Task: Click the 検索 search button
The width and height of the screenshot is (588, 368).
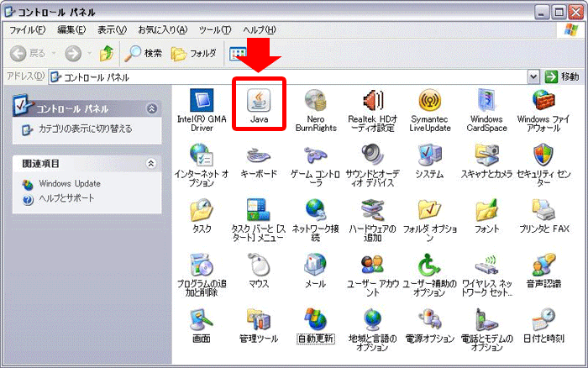Action: point(144,54)
